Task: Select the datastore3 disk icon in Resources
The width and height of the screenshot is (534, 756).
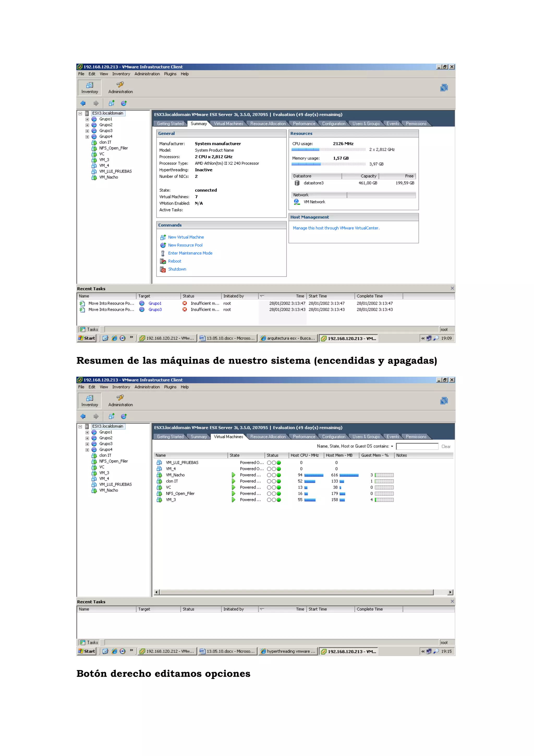Action: pos(297,183)
